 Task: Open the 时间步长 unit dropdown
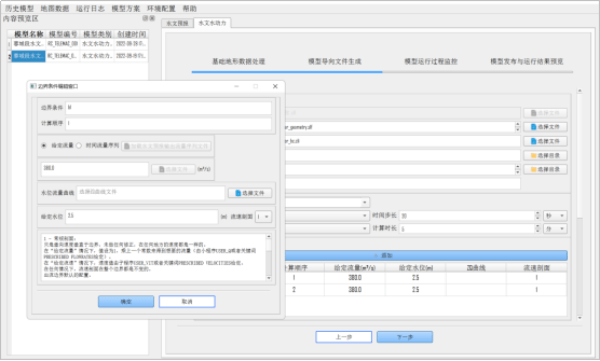pyautogui.click(x=555, y=216)
